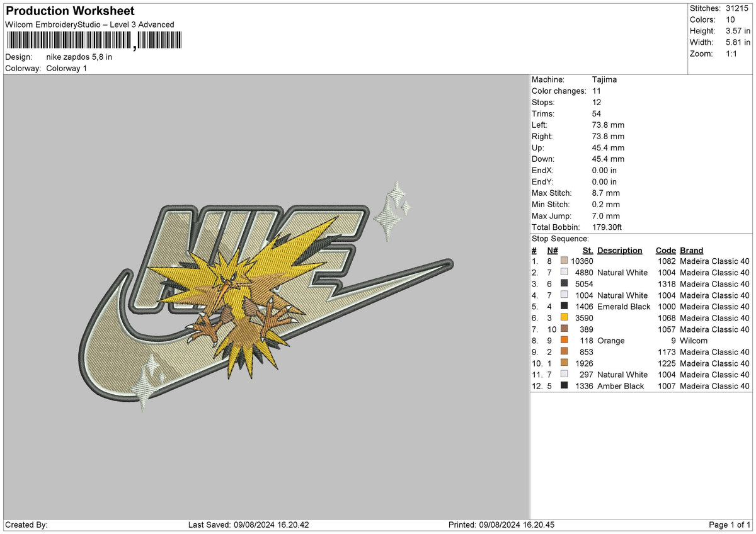The height and width of the screenshot is (534, 756).
Task: Select the design name 'nike zapdos 5,8 in'
Action: click(x=79, y=57)
